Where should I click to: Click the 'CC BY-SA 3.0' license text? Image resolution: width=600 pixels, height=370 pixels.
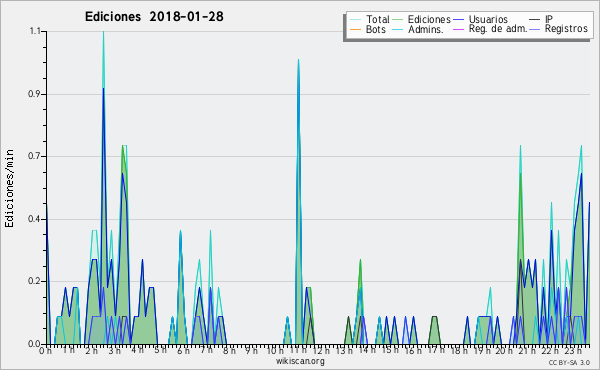click(x=569, y=363)
